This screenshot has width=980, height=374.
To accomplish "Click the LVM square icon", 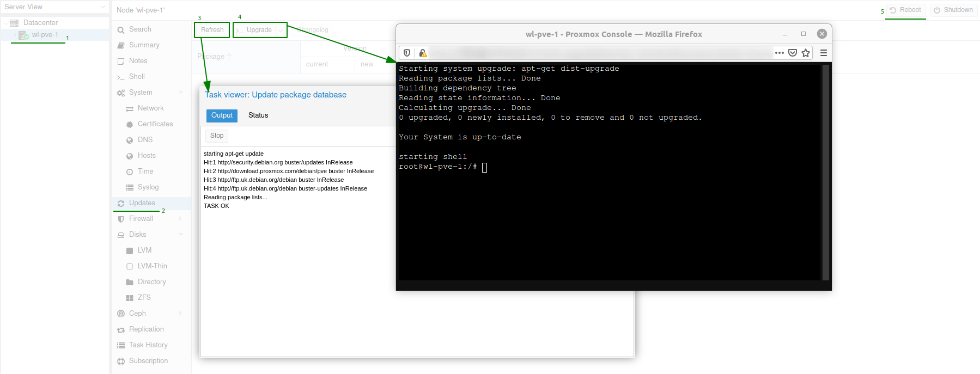I will point(130,251).
